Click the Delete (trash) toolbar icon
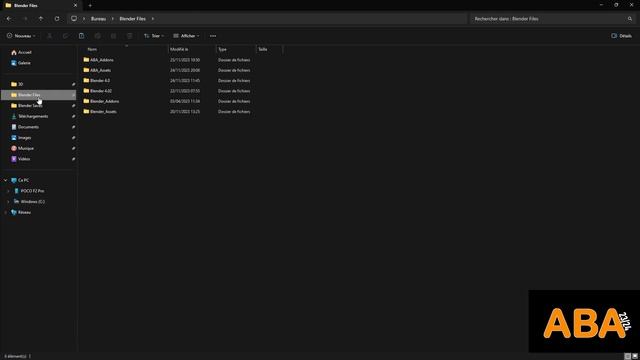 coord(129,36)
